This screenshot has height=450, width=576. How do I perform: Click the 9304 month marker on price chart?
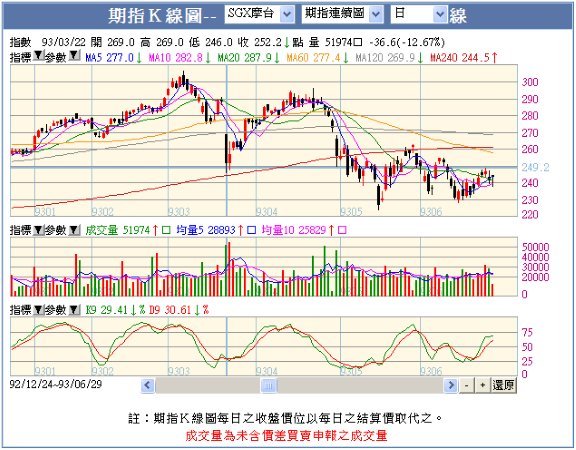[x=266, y=212]
